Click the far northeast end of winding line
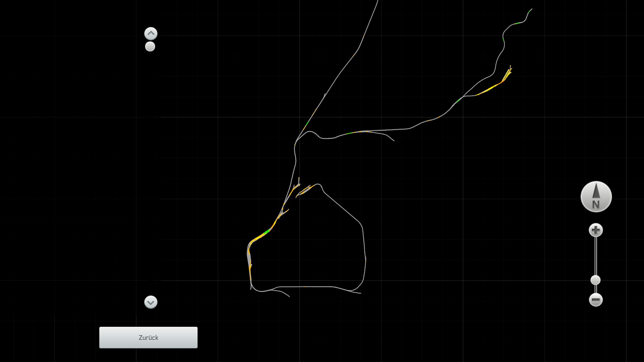This screenshot has width=644, height=362. 531,10
